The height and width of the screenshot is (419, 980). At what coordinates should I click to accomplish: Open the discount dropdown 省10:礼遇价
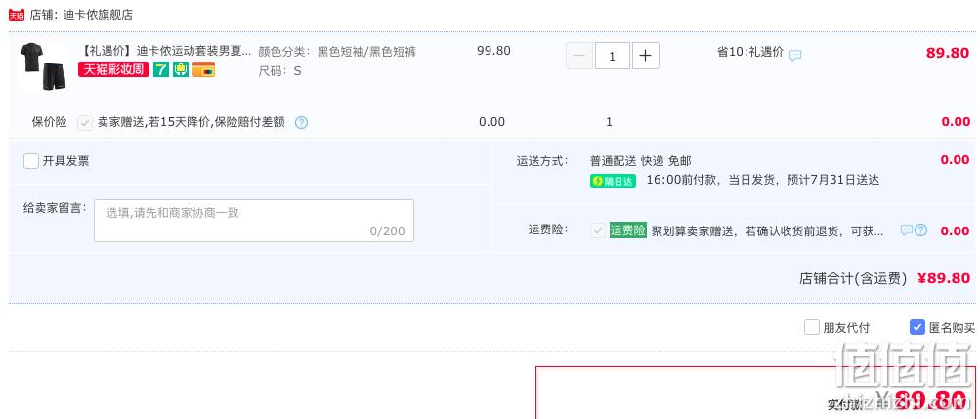(750, 52)
